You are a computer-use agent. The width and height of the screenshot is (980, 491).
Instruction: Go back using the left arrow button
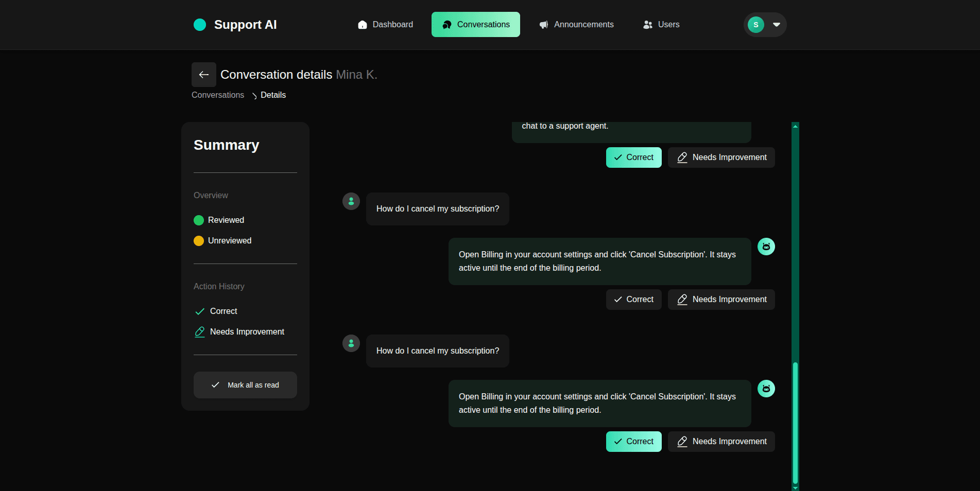click(204, 75)
